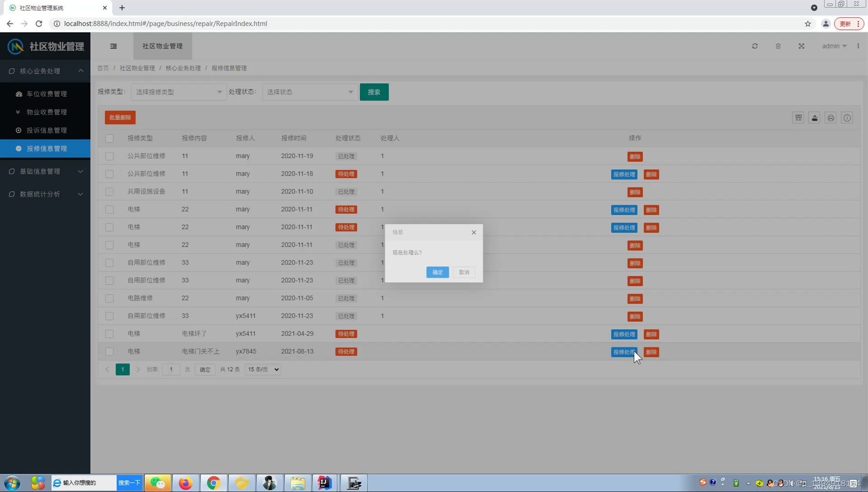This screenshot has height=492, width=868.
Task: Click the table info icon
Action: coord(847,118)
